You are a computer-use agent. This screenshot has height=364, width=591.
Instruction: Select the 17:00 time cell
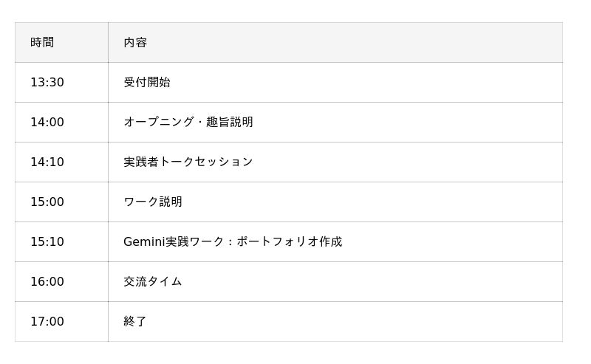pos(47,321)
